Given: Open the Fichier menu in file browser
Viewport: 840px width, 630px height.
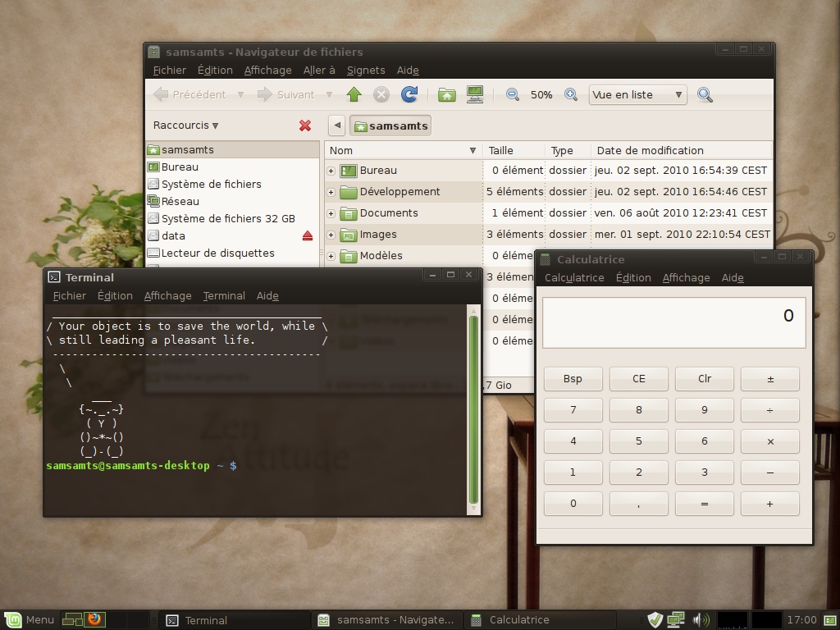Looking at the screenshot, I should (x=169, y=71).
